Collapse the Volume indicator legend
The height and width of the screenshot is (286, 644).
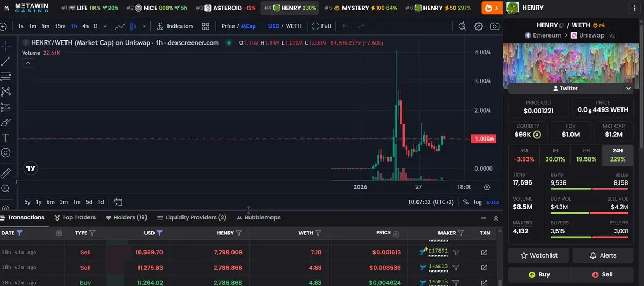pyautogui.click(x=28, y=63)
